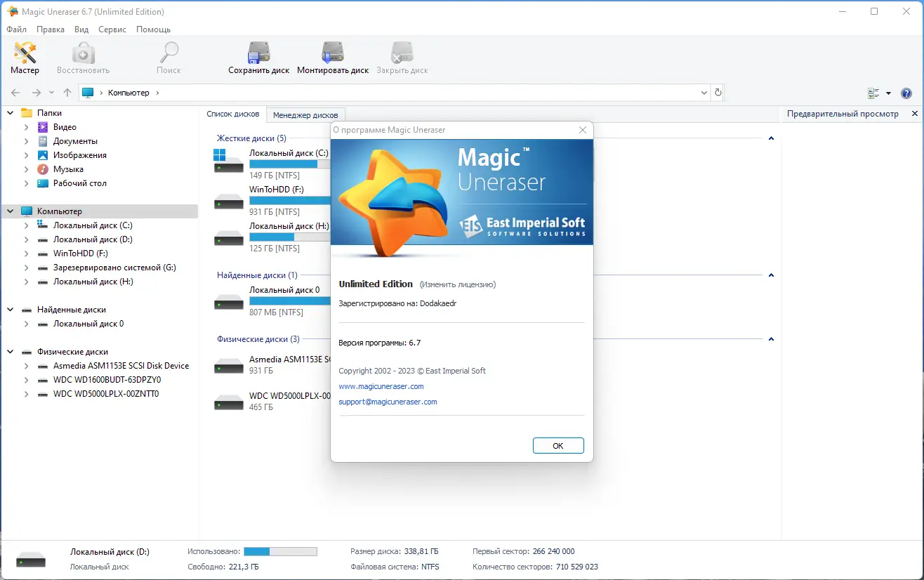Open the address bar dropdown arrow
The height and width of the screenshot is (580, 924).
[x=704, y=92]
